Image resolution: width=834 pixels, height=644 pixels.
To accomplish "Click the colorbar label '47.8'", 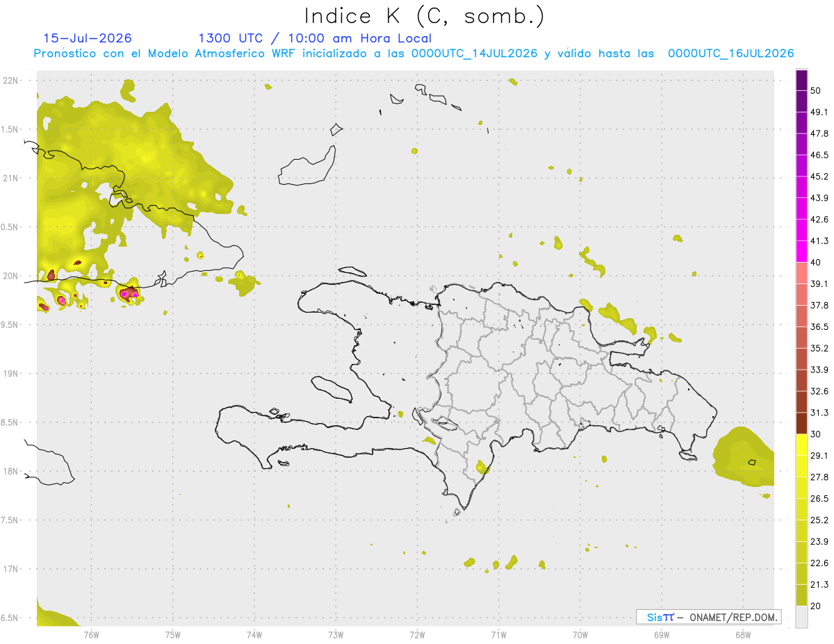I will 819,133.
